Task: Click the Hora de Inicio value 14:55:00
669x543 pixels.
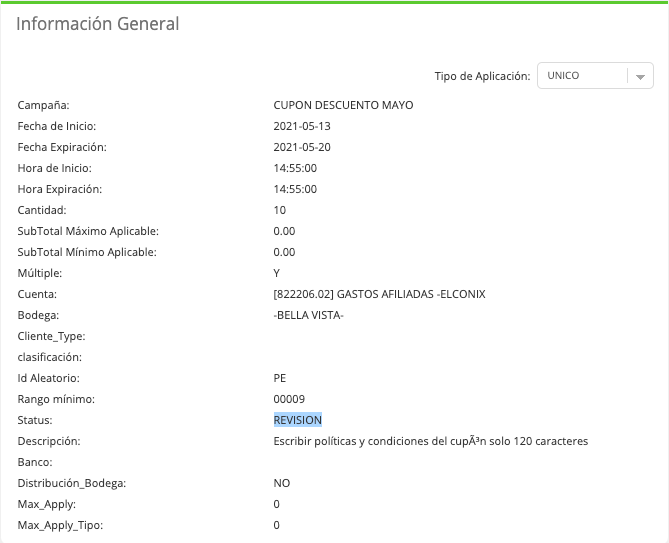Action: (x=295, y=168)
